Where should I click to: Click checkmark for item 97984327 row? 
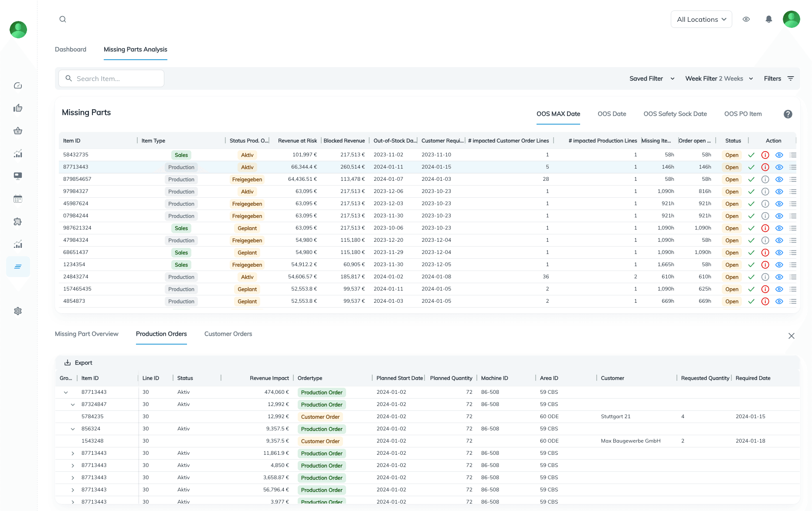[x=751, y=192]
